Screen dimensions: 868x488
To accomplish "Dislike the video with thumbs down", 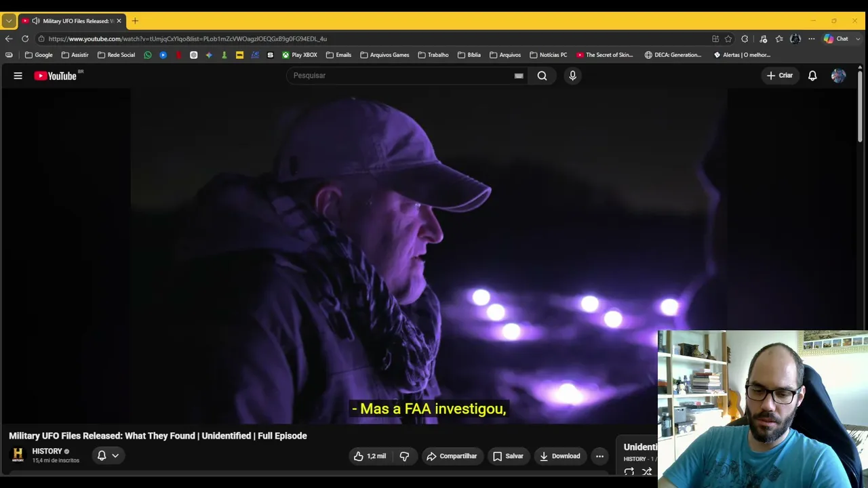I will pyautogui.click(x=405, y=456).
